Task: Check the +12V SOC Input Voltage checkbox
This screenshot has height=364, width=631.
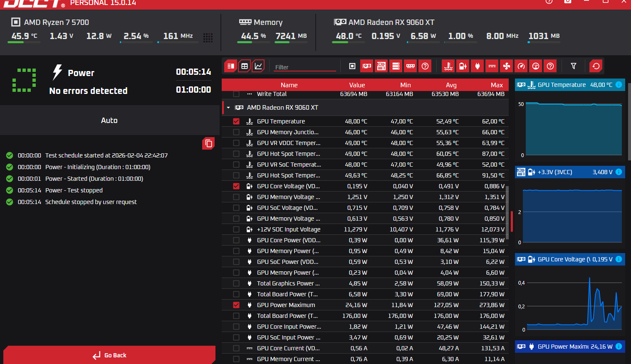Action: click(x=236, y=229)
